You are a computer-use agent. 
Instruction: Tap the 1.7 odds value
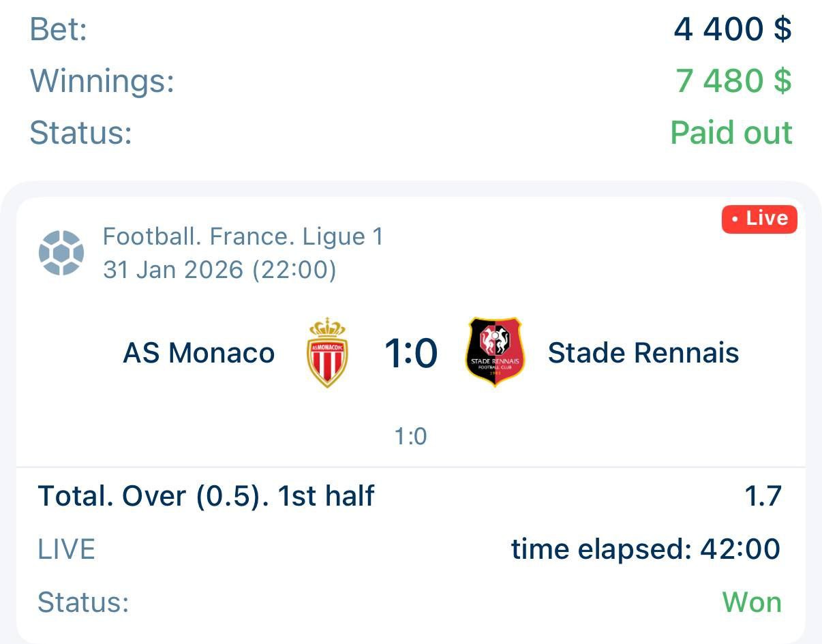pos(763,496)
